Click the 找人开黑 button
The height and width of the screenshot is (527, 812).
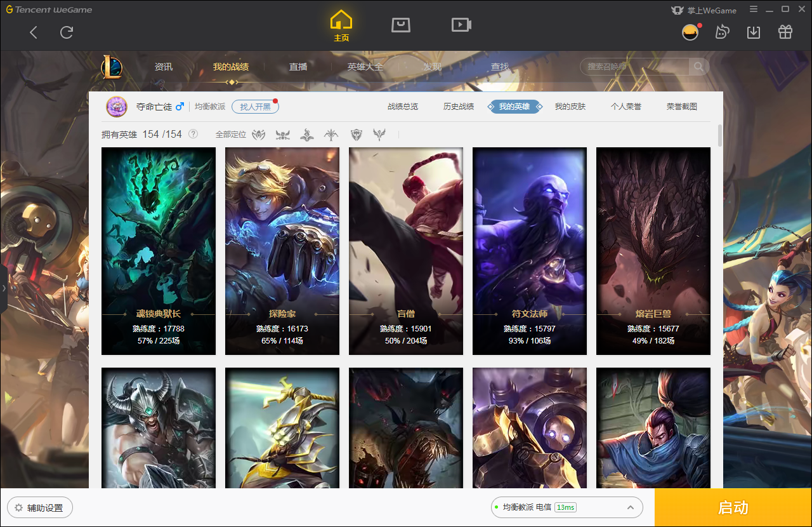point(255,107)
